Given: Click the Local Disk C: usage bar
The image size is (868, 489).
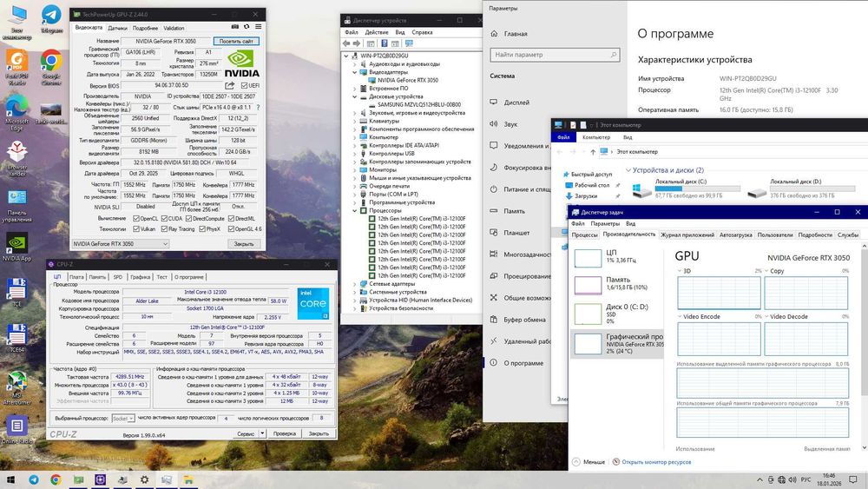Looking at the screenshot, I should coord(698,188).
